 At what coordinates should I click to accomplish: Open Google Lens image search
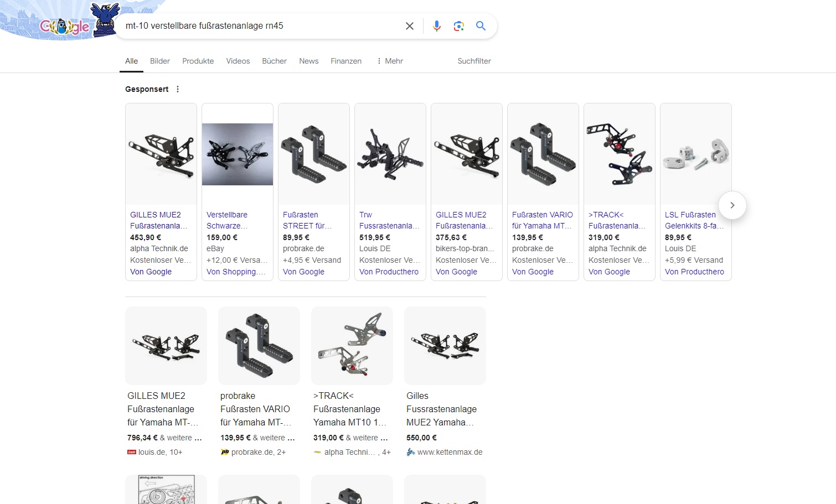[458, 26]
